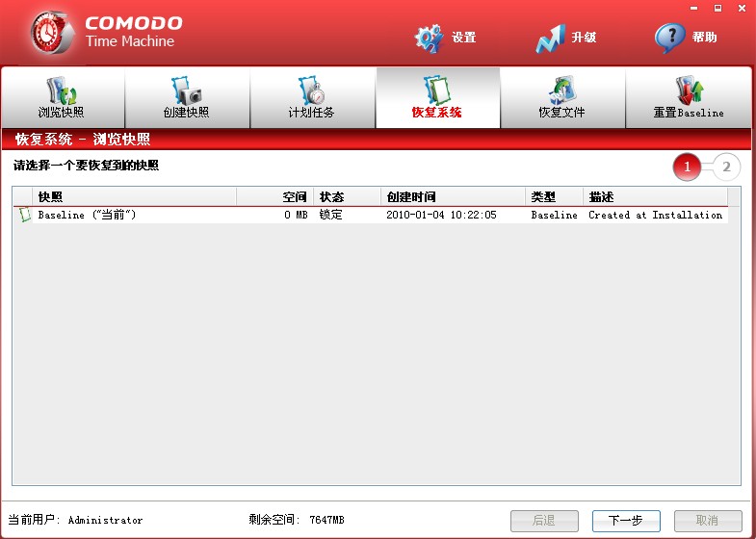Sort by the 空间 column header
The height and width of the screenshot is (539, 756).
pyautogui.click(x=274, y=196)
